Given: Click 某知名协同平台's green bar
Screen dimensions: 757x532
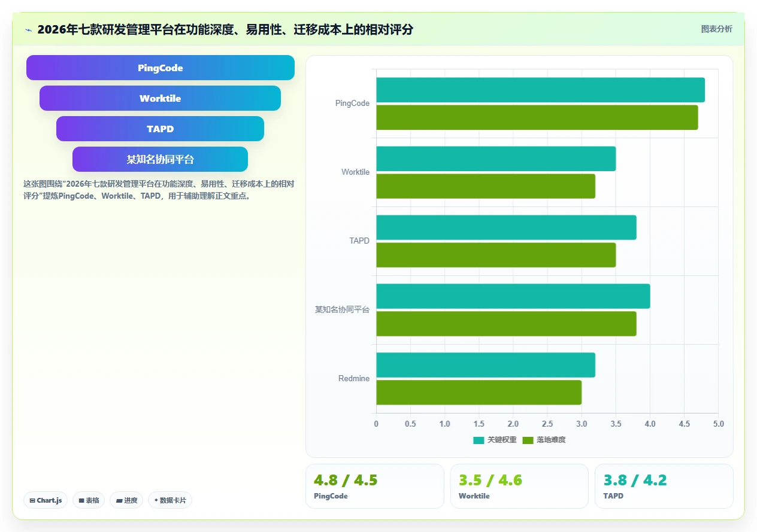Looking at the screenshot, I should pos(506,324).
